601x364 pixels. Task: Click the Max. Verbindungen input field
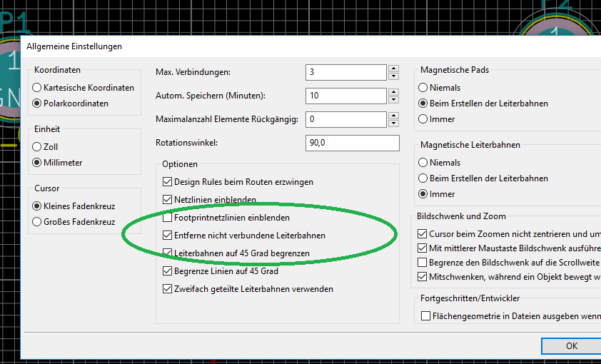[345, 72]
